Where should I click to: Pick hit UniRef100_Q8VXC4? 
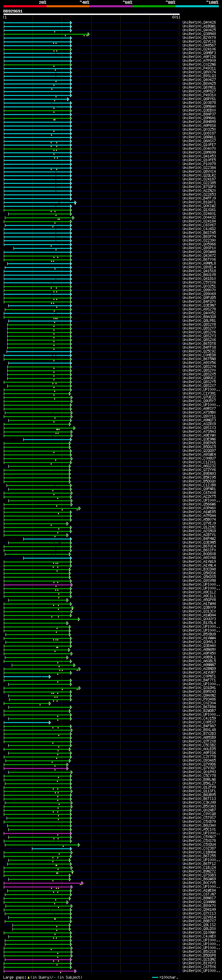click(x=199, y=172)
